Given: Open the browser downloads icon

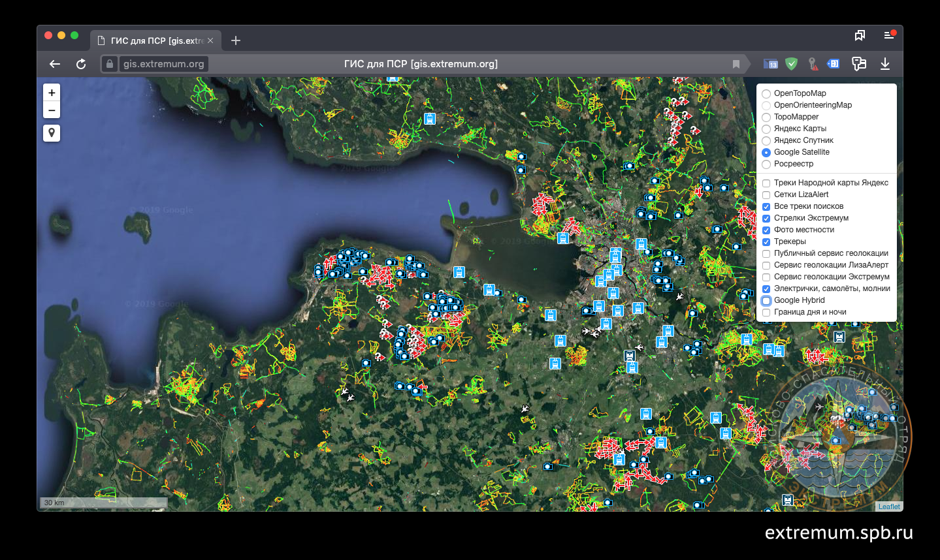Looking at the screenshot, I should tap(885, 64).
